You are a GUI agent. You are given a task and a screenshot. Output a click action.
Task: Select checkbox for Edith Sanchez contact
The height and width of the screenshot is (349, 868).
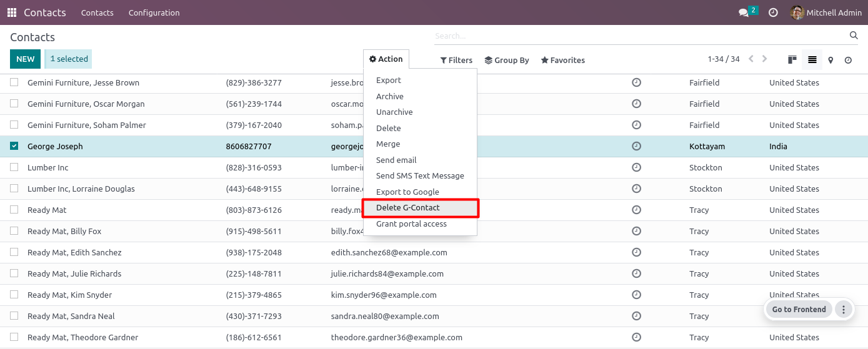click(x=14, y=252)
